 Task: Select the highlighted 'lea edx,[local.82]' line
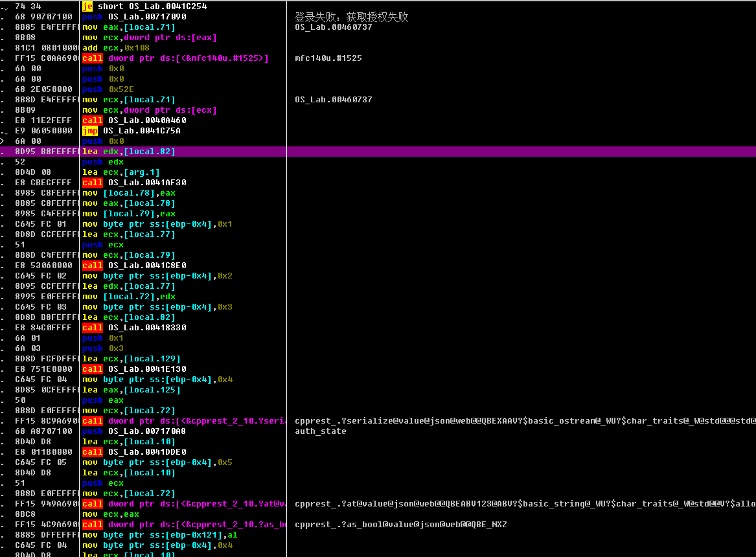coord(378,152)
